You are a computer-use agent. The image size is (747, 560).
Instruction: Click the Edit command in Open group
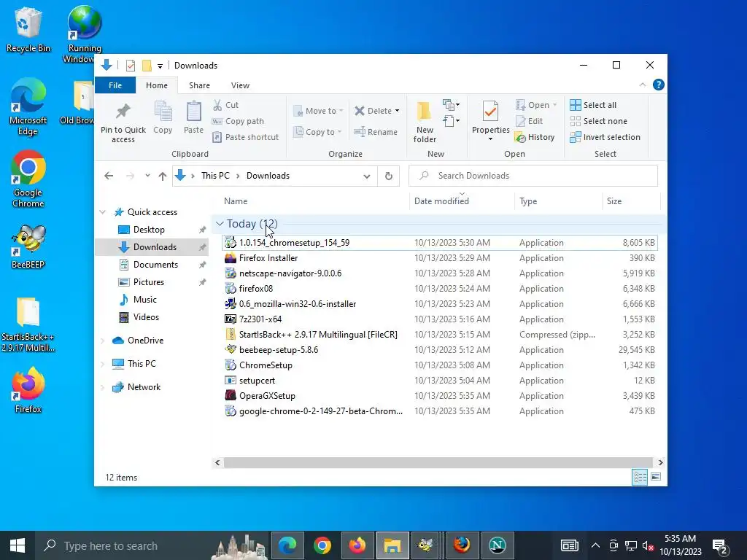(x=530, y=121)
